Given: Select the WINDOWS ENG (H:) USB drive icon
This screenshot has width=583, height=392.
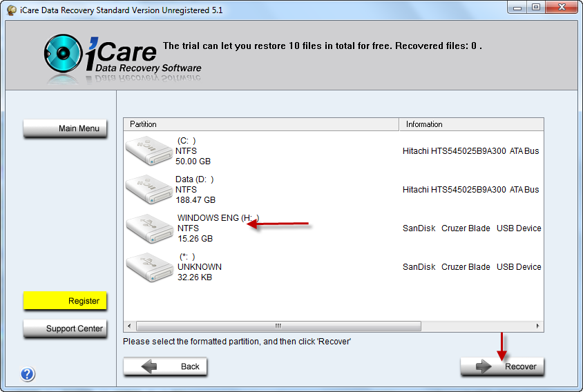Looking at the screenshot, I should tap(149, 228).
